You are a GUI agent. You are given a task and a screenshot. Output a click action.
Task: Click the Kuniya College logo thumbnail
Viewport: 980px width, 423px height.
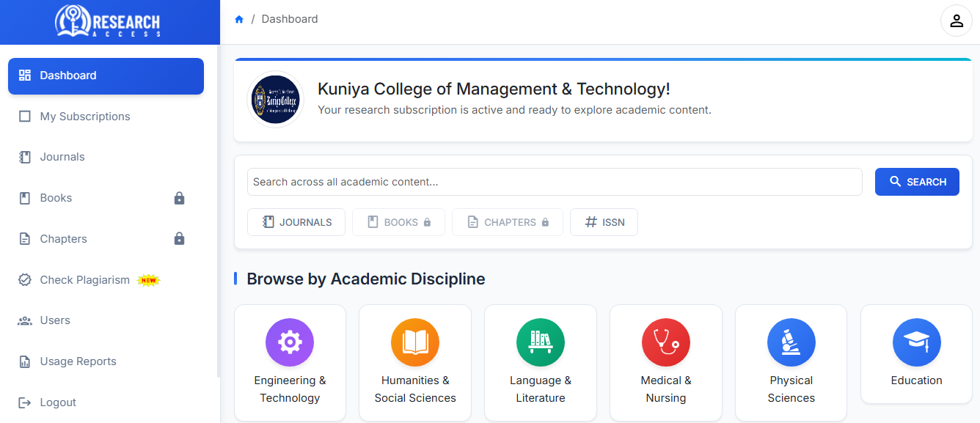pos(276,100)
